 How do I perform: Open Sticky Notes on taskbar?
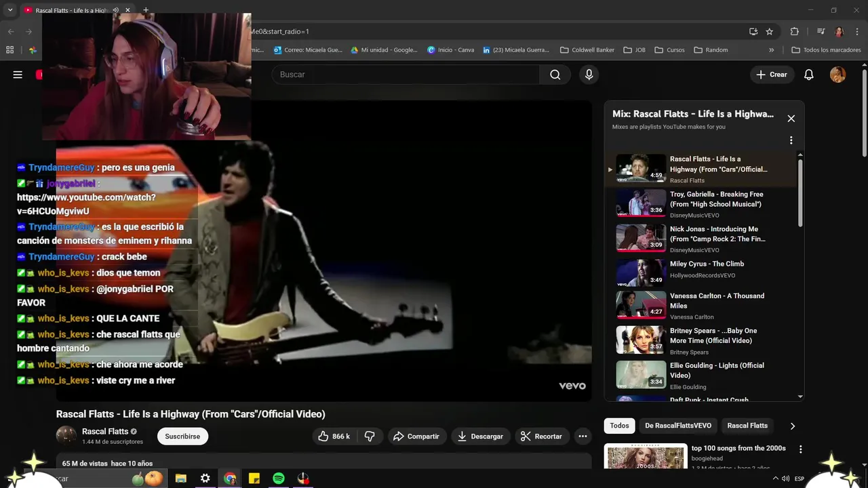pyautogui.click(x=254, y=479)
